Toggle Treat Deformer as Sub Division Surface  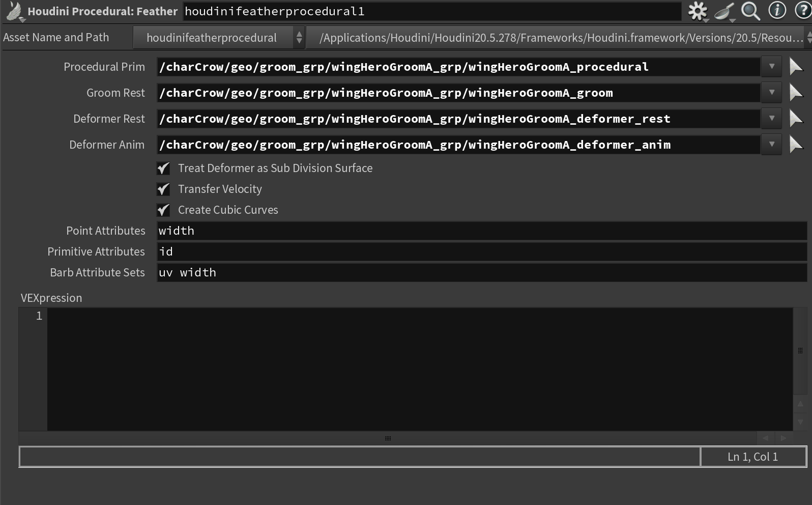point(163,168)
